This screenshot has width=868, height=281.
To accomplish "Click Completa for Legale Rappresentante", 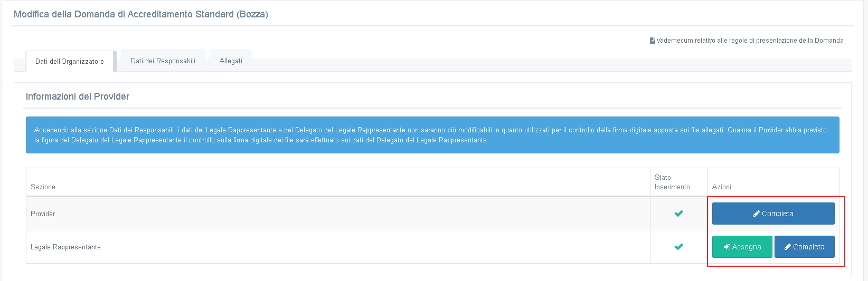I will (x=804, y=247).
